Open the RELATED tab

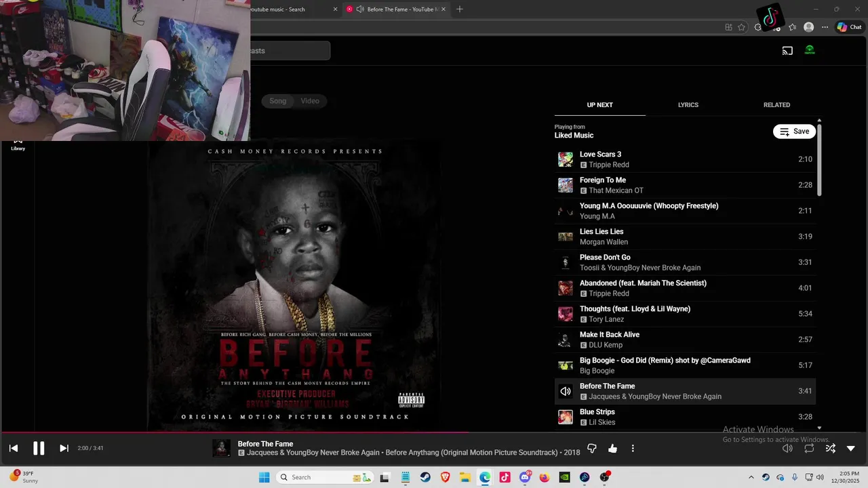tap(776, 105)
